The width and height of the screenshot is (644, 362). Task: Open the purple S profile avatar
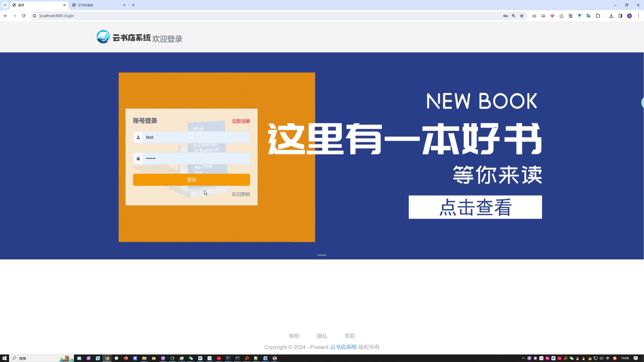pos(629,16)
